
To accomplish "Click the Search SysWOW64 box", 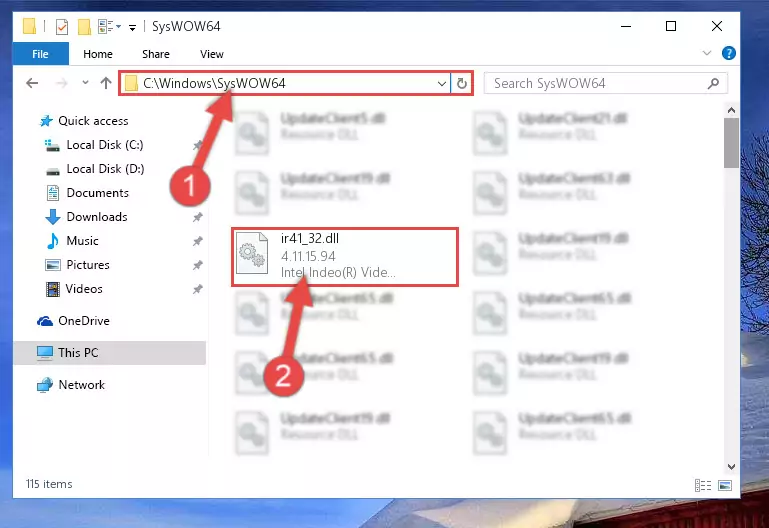I will tap(606, 83).
